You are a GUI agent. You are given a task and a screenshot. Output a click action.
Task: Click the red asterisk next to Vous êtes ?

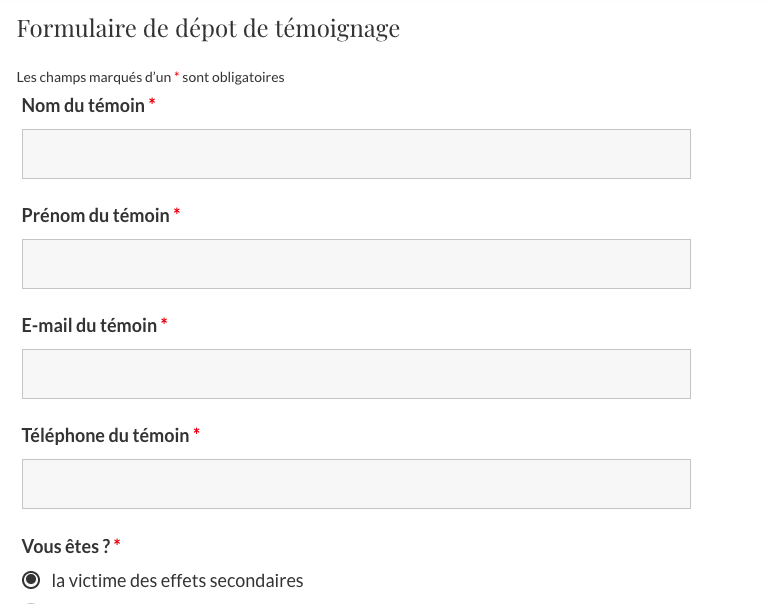117,542
